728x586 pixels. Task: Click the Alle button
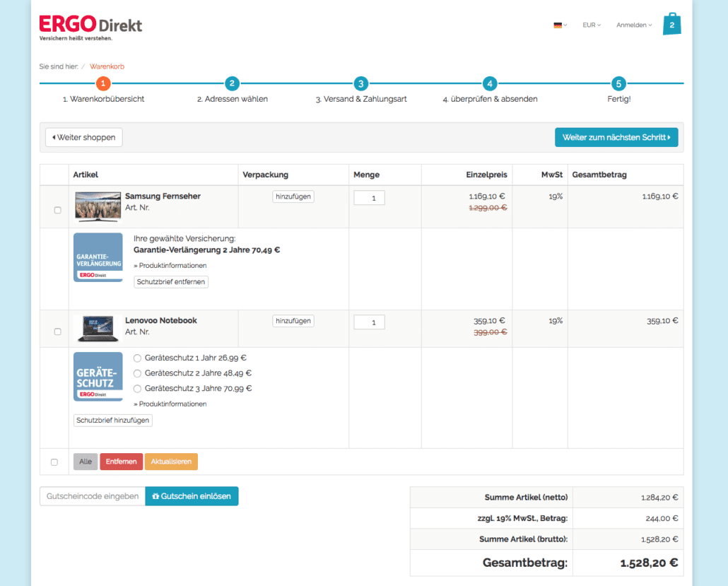pyautogui.click(x=86, y=462)
